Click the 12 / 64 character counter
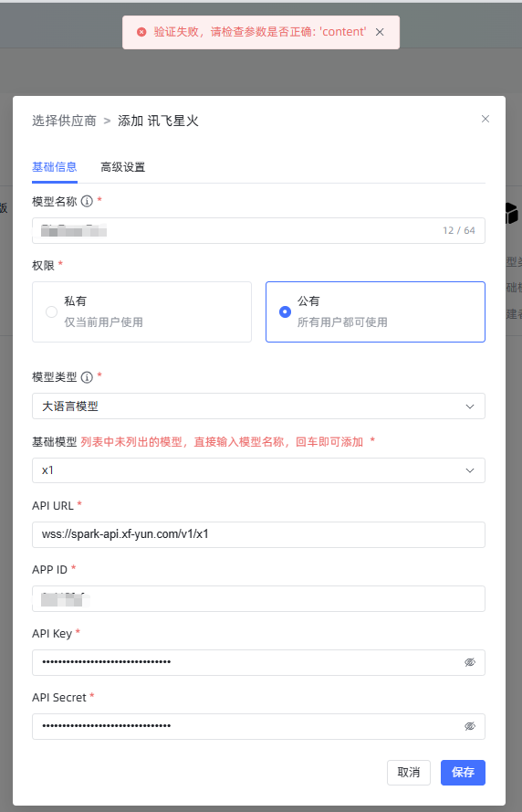The width and height of the screenshot is (522, 812). tap(459, 230)
